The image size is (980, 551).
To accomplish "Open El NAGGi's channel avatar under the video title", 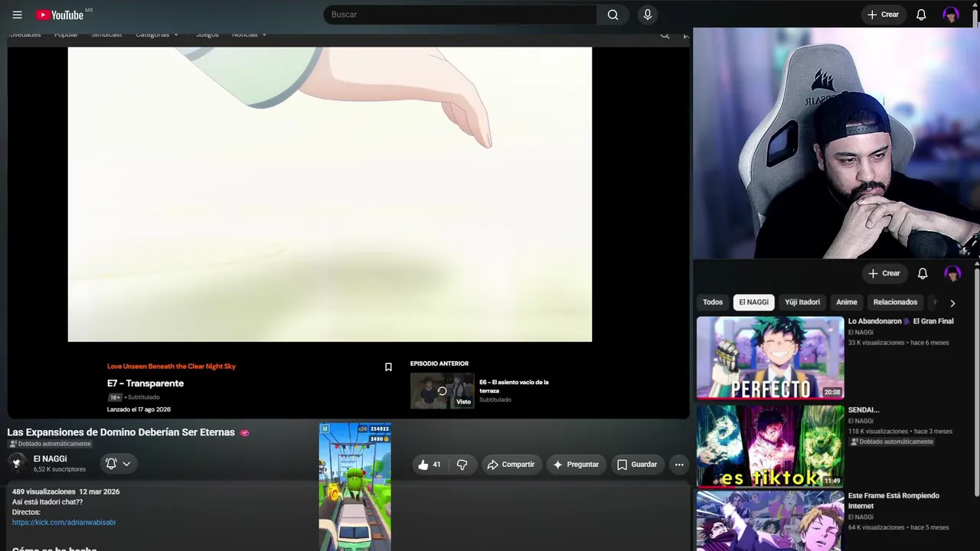I will (x=17, y=462).
